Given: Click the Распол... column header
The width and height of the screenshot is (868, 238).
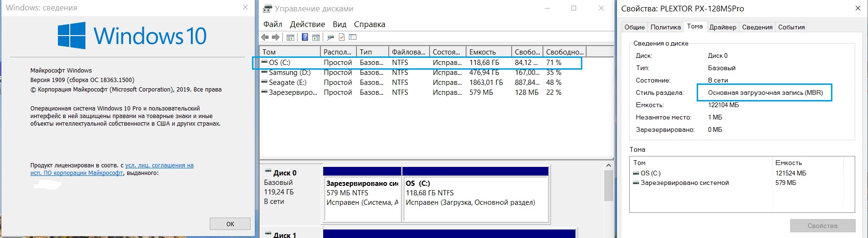Looking at the screenshot, I should 338,52.
